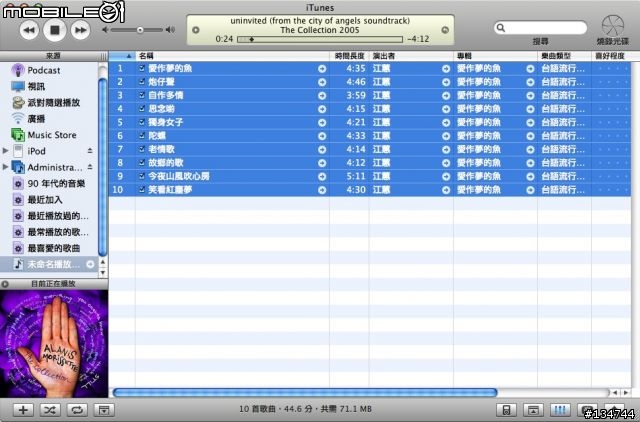Click the max-volume speaker icon

pyautogui.click(x=170, y=29)
